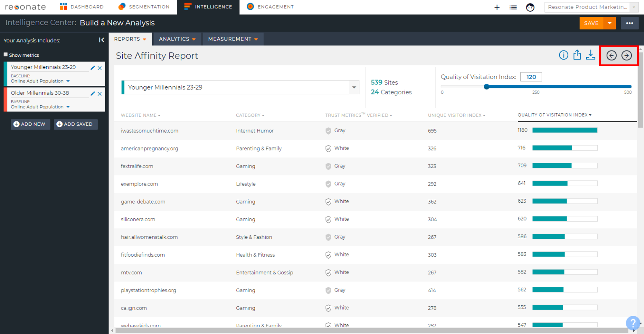Click the orange SAVE button
Image resolution: width=644 pixels, height=334 pixels.
[591, 23]
